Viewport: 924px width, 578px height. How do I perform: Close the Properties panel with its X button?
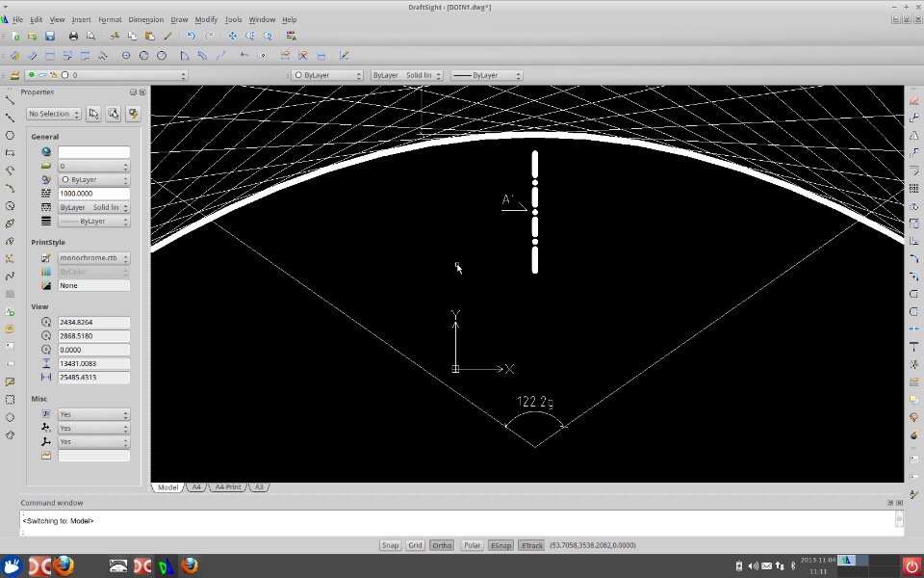[142, 92]
